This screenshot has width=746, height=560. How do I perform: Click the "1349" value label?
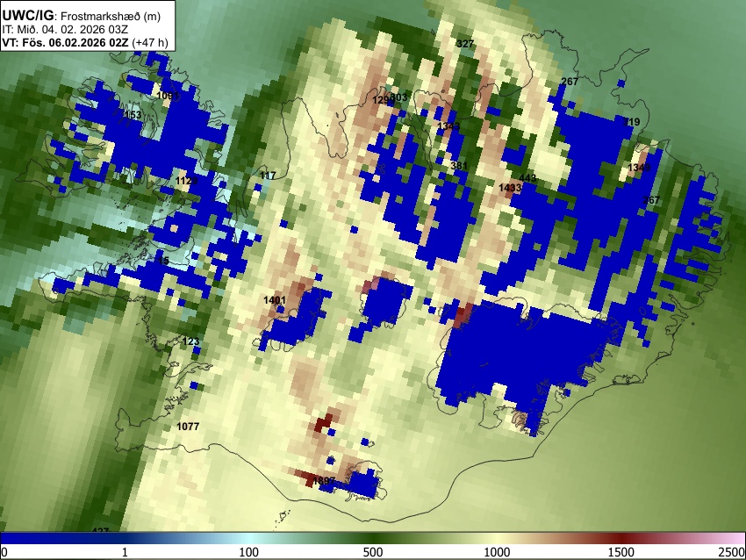[639, 168]
